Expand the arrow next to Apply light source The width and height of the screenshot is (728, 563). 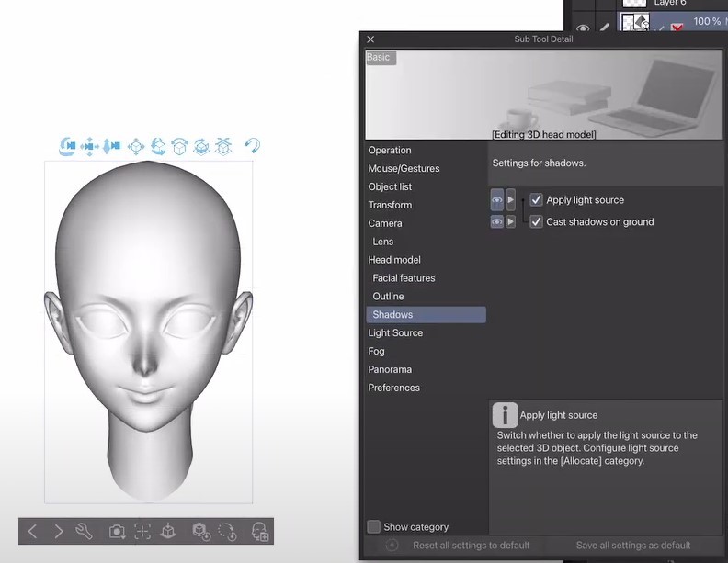pyautogui.click(x=511, y=200)
